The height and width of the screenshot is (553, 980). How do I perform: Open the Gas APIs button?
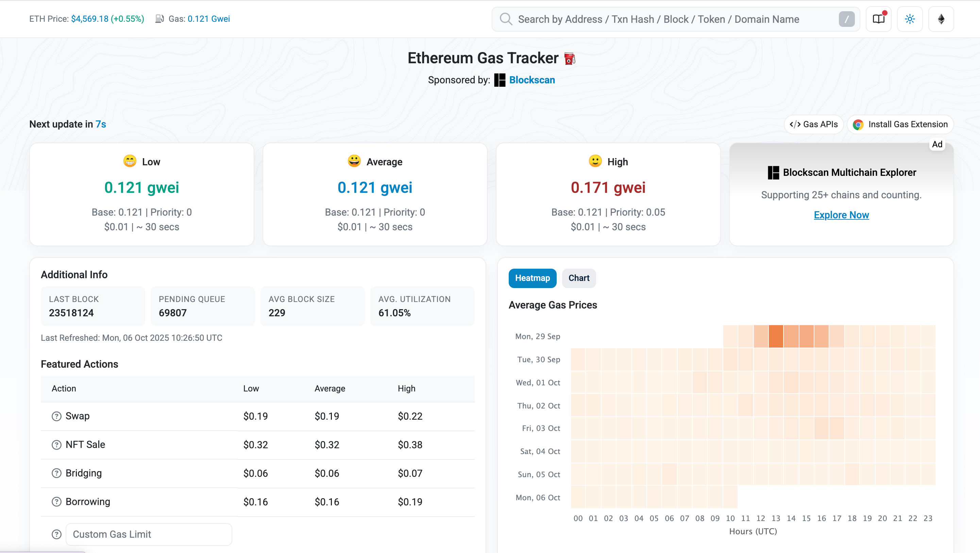(x=814, y=124)
